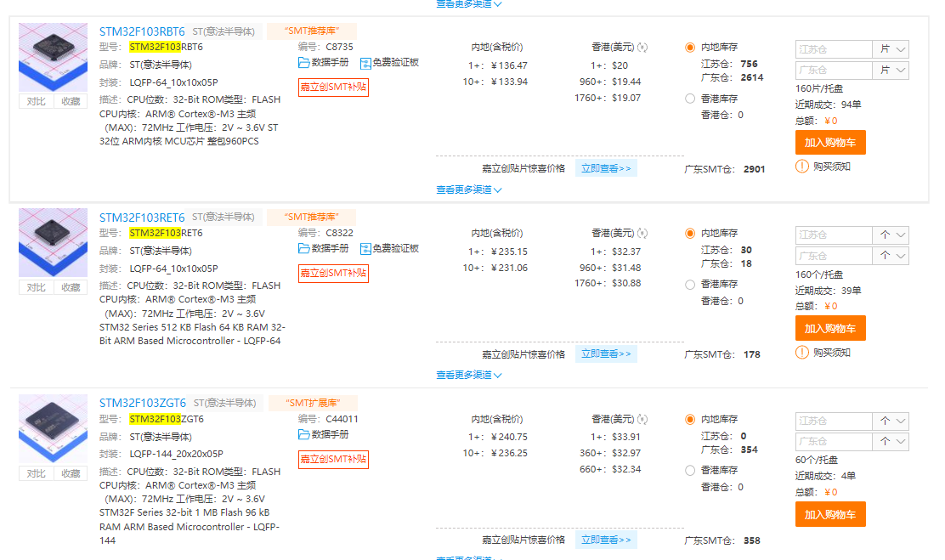Screen dimensions: 945x560
Task: Click 收藏 under STM32F103ZGT6 image
Action: pyautogui.click(x=71, y=473)
